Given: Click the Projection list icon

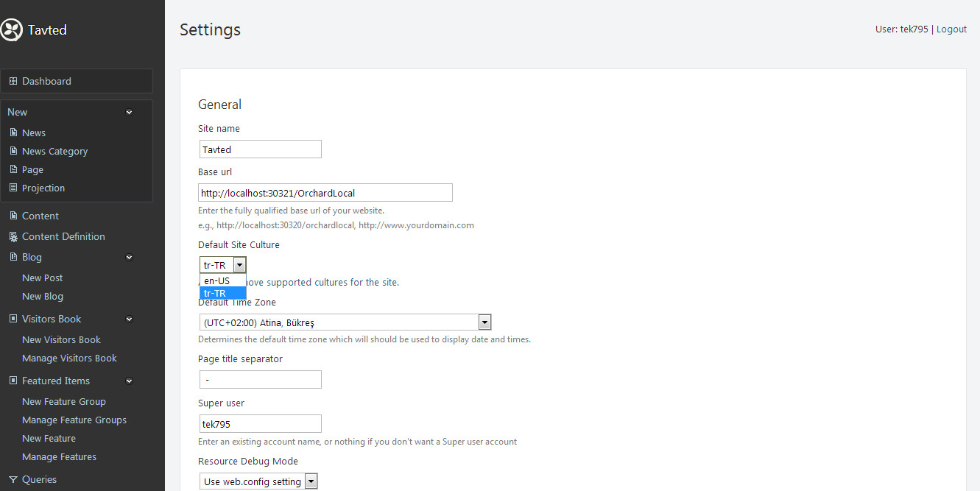Looking at the screenshot, I should click(13, 188).
